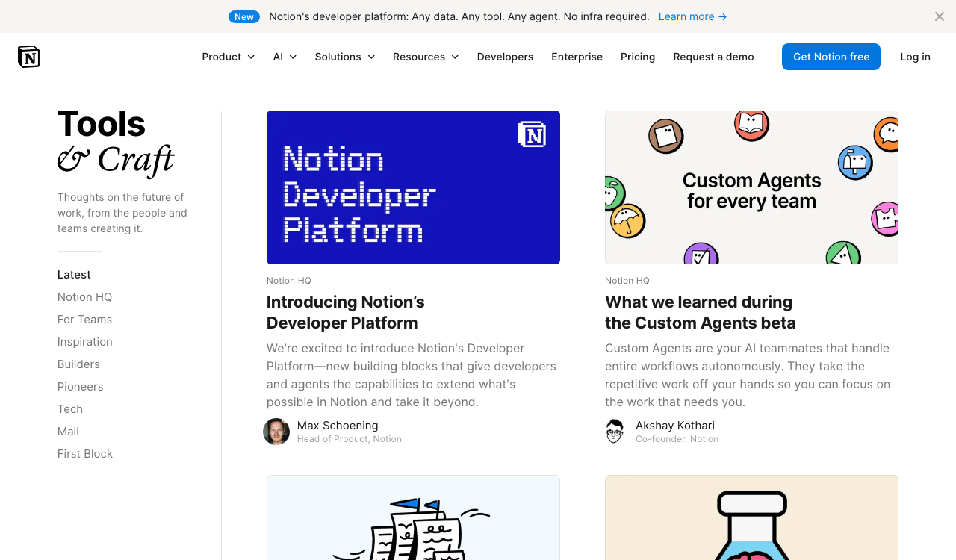The image size is (956, 560).
Task: Select the Builders category
Action: tap(78, 364)
